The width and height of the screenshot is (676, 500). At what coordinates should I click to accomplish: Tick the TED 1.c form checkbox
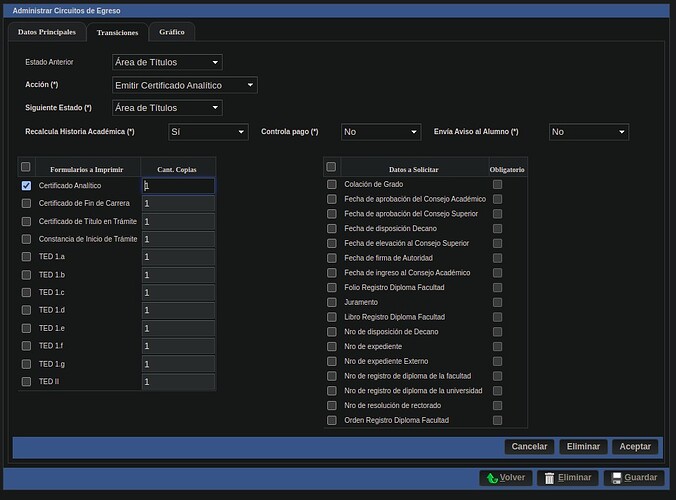pos(26,292)
